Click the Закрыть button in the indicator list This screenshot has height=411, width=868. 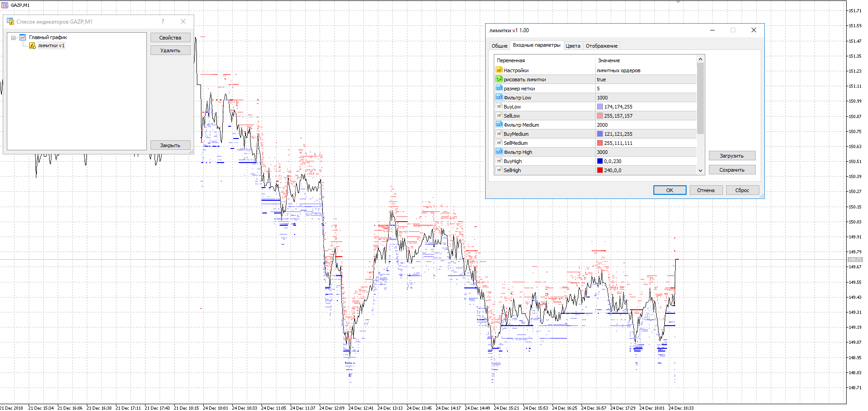(170, 145)
